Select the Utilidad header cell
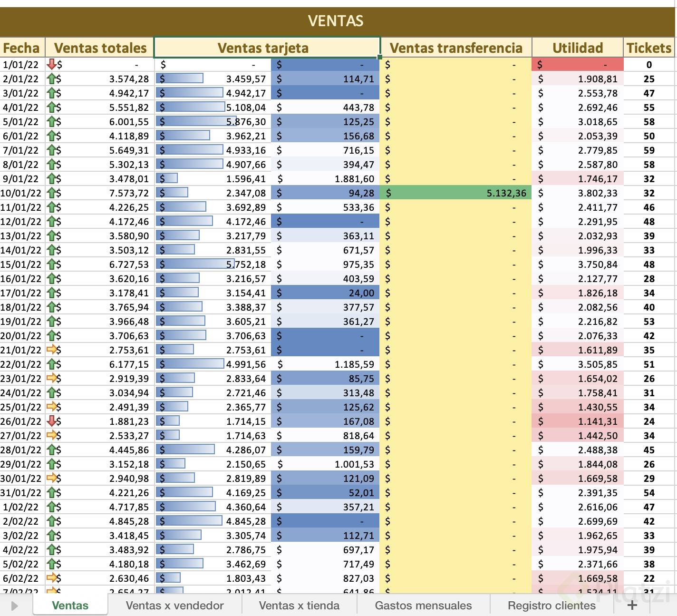This screenshot has width=677, height=616. click(x=578, y=48)
